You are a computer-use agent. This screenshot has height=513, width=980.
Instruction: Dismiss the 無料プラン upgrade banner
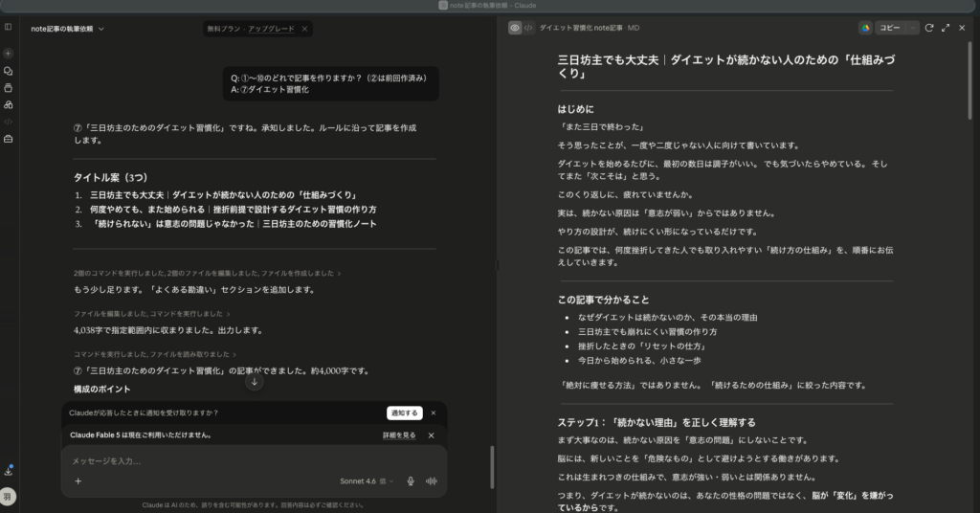pos(304,29)
